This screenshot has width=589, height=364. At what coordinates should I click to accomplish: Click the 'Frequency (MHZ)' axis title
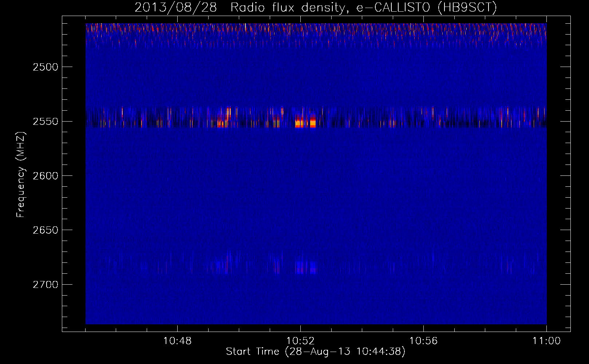(21, 175)
